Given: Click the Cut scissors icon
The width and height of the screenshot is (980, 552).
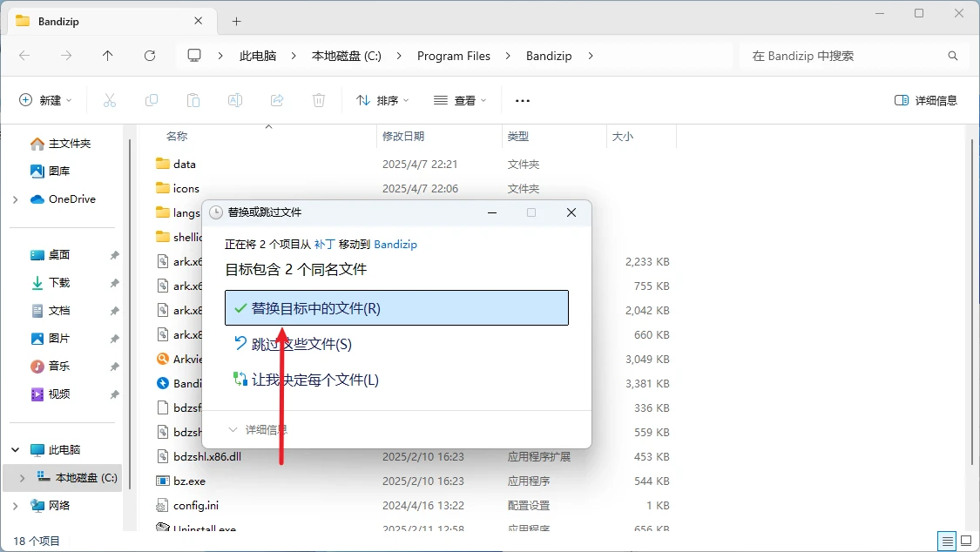Looking at the screenshot, I should (x=110, y=100).
